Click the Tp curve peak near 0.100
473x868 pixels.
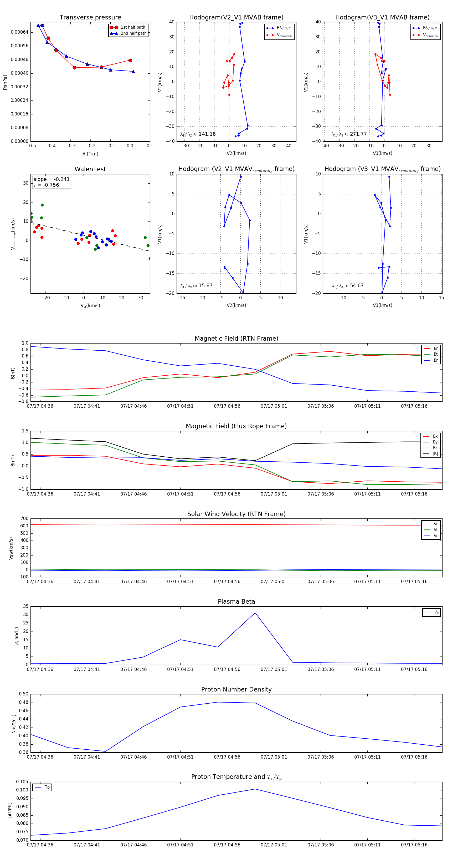pos(255,789)
